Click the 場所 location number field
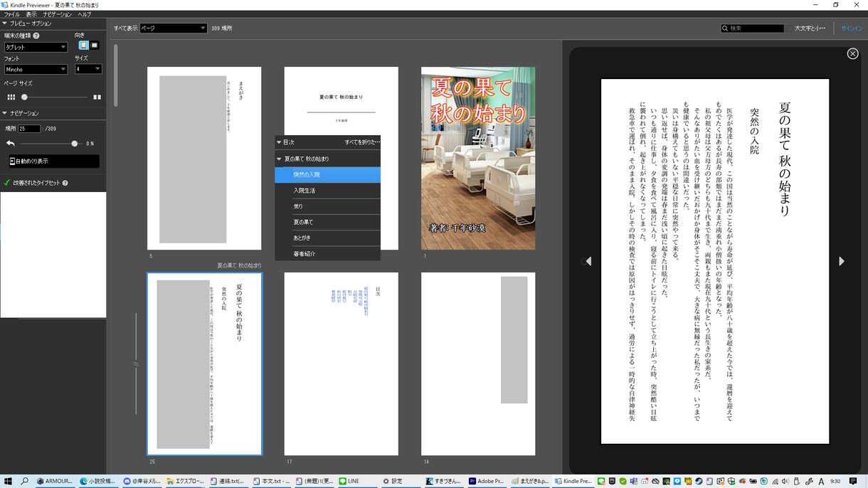Screen dimensions: 868x488 tap(29, 129)
